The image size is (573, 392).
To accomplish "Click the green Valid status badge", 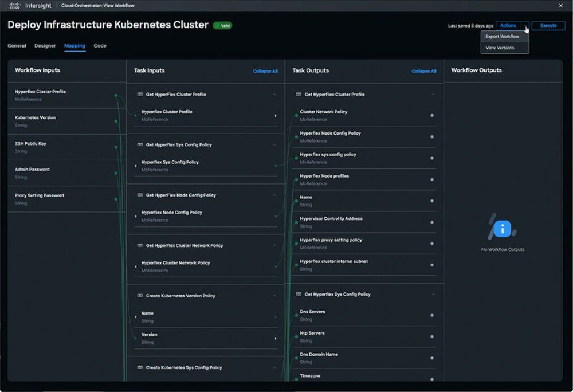I will coord(222,26).
